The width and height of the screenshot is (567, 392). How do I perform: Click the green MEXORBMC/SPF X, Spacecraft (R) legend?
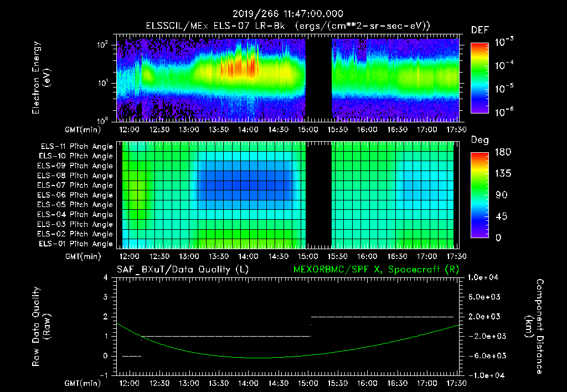click(x=376, y=270)
